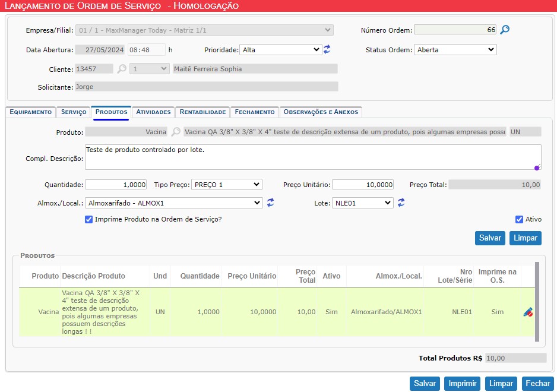Open the Fechamento tab
The image size is (557, 392).
pos(255,112)
